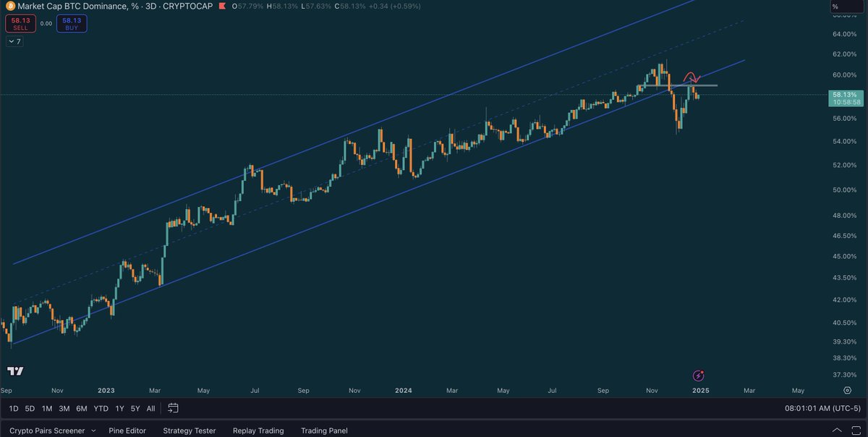
Task: Switch the range to 1Y
Action: click(119, 409)
